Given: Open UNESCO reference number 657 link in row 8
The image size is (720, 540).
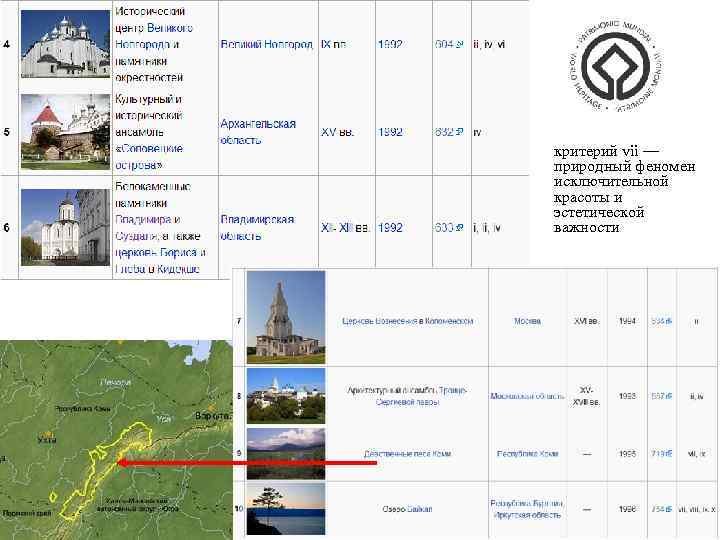Looking at the screenshot, I should (662, 396).
